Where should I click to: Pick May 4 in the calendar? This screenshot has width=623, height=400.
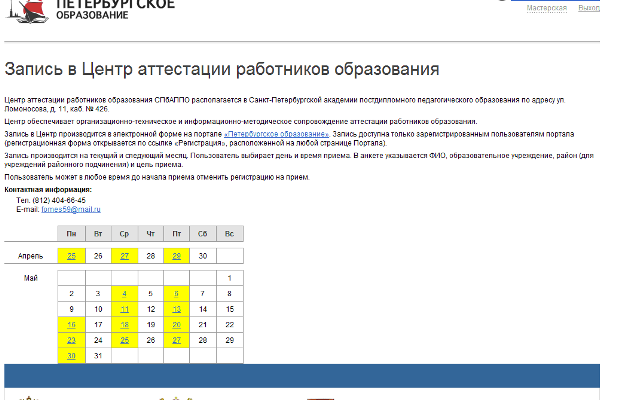click(x=124, y=294)
